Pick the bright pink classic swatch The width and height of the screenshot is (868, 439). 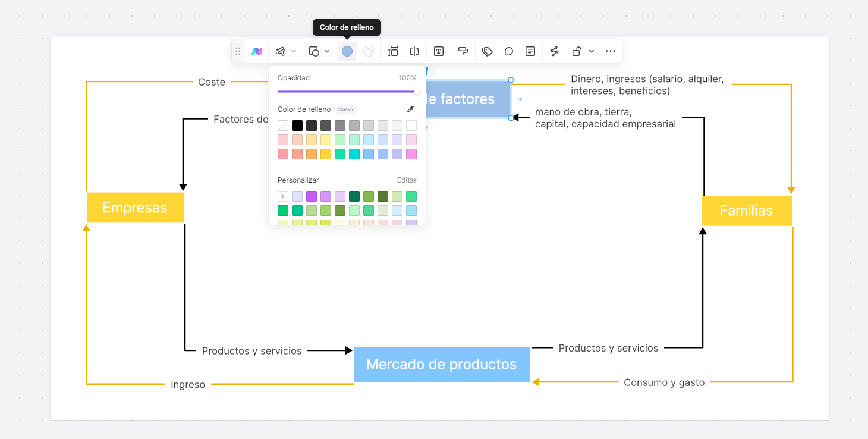pyautogui.click(x=411, y=154)
